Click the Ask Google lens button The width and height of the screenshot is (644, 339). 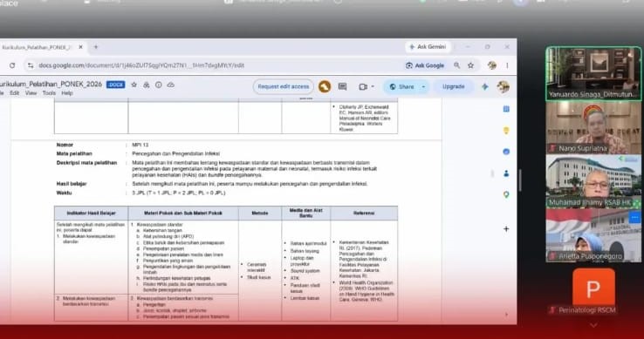425,65
